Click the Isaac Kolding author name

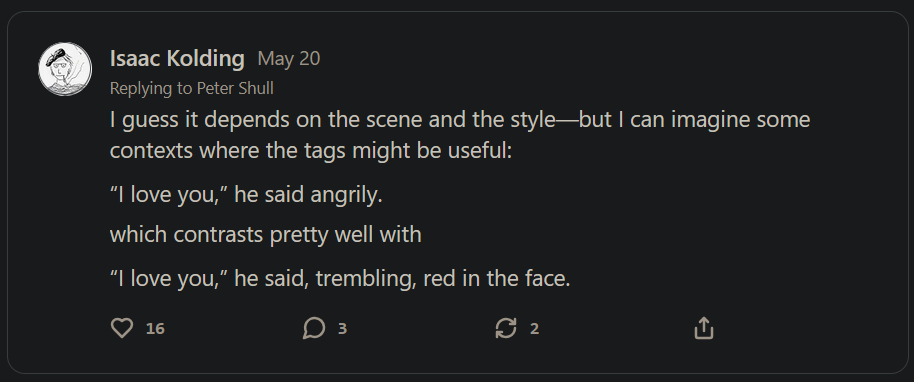(x=177, y=59)
